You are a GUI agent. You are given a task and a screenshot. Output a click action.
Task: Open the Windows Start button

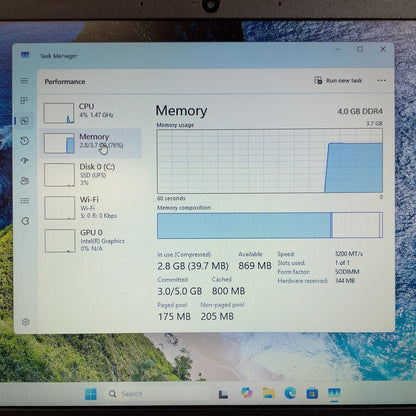90,394
